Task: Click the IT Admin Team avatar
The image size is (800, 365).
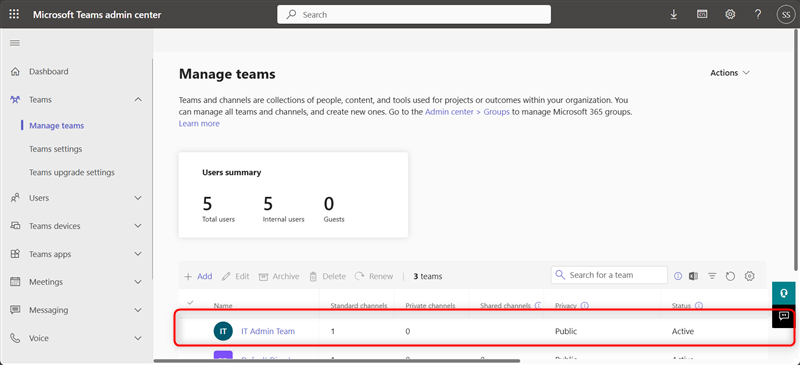Action: (x=223, y=331)
